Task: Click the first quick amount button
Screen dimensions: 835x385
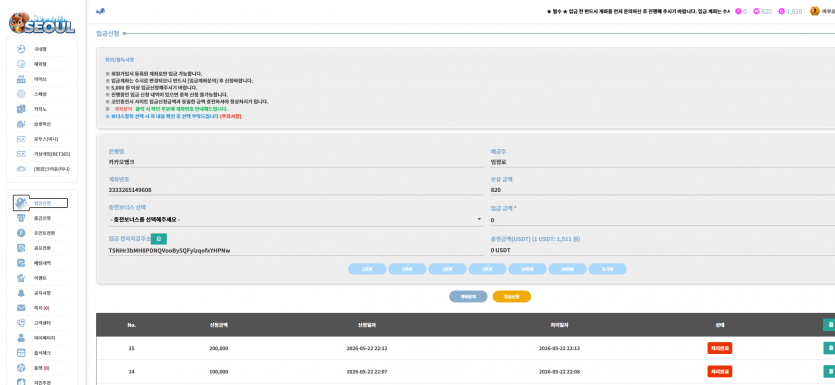Action: tap(367, 269)
